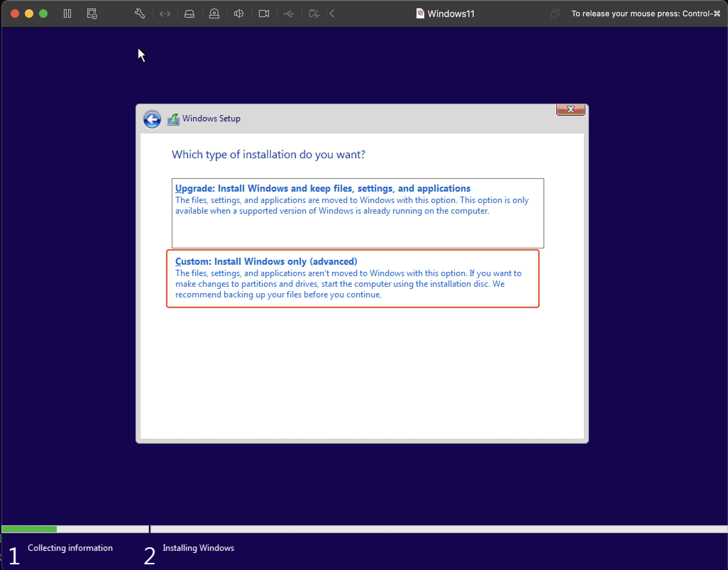Viewport: 728px width, 570px height.
Task: Click the CD/DVD drive icon
Action: pyautogui.click(x=214, y=14)
